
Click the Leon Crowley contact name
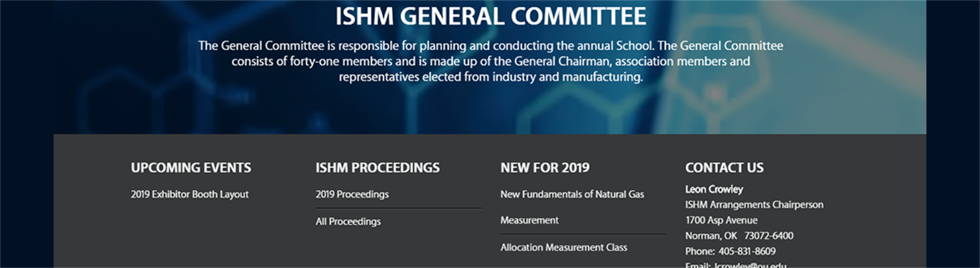714,189
